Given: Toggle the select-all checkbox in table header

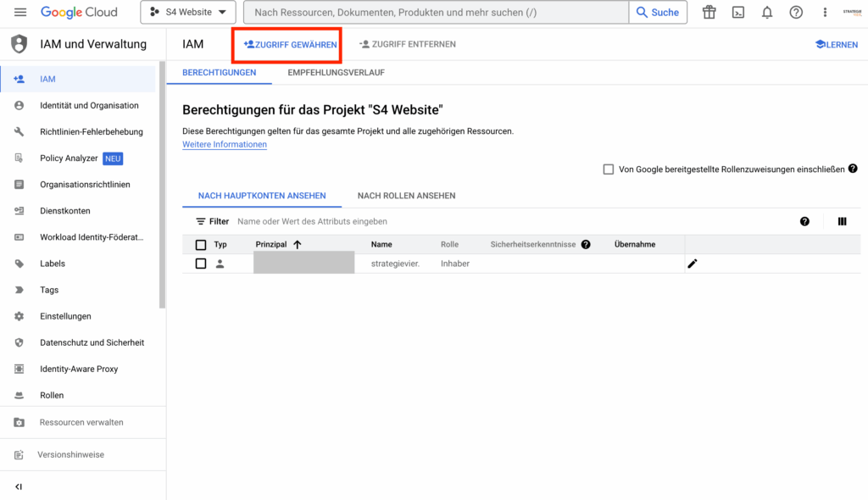Looking at the screenshot, I should pos(201,245).
